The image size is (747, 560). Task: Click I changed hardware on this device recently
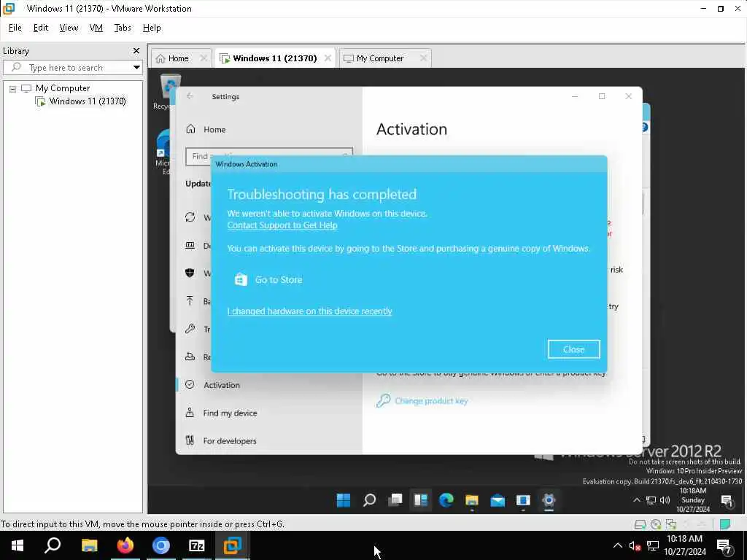coord(309,311)
